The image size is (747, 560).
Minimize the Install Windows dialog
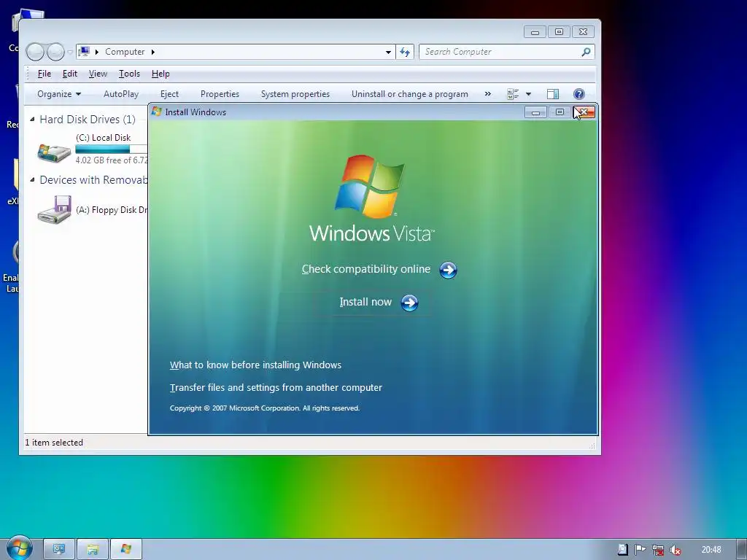(535, 112)
